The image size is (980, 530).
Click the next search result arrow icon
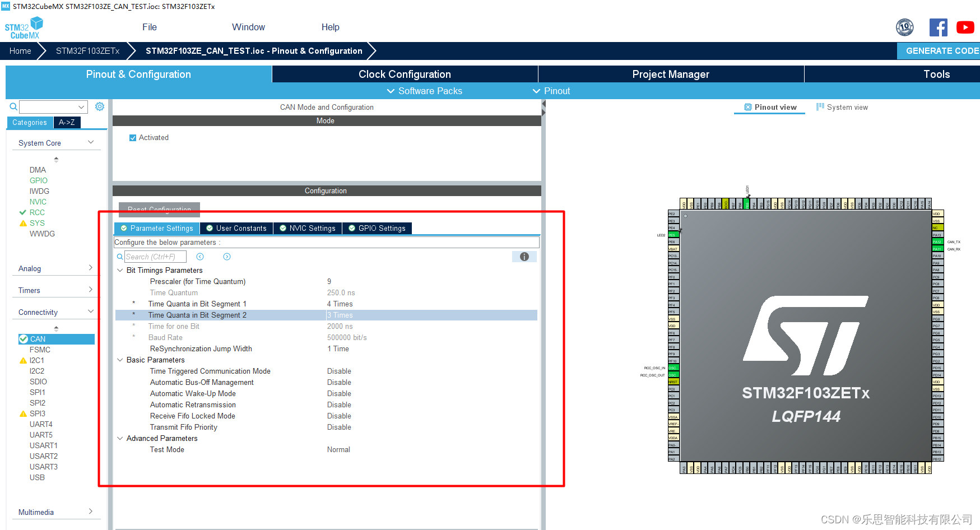(x=227, y=257)
